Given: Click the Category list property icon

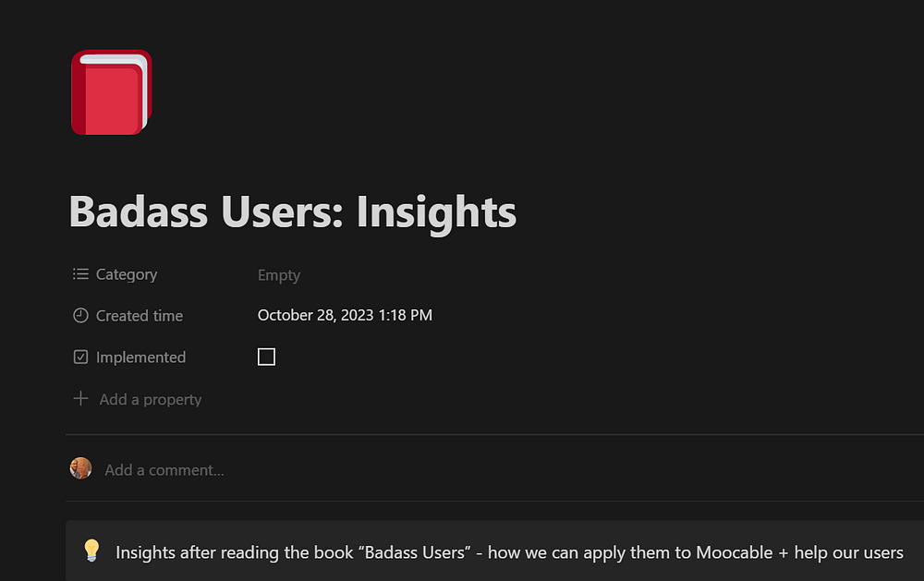Looking at the screenshot, I should pos(80,274).
